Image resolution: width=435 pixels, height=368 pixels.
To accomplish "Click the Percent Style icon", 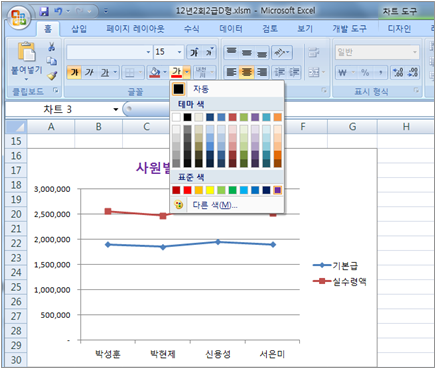I will point(365,72).
